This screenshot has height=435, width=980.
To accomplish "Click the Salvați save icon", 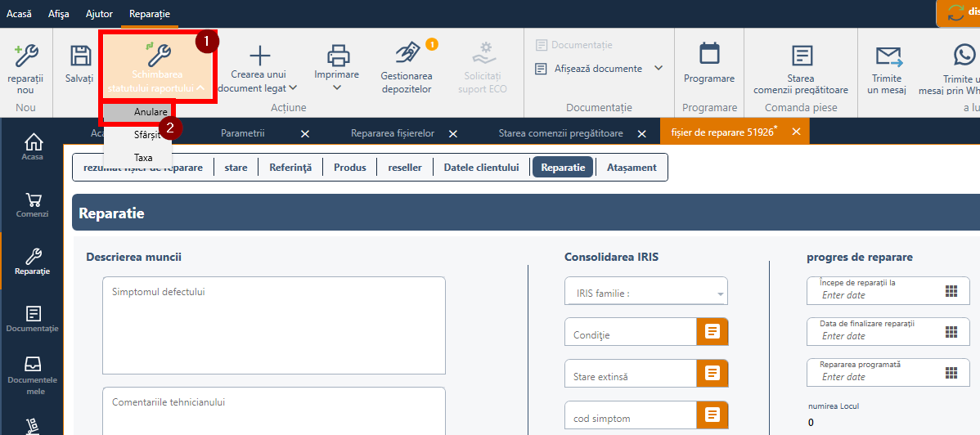I will [x=79, y=56].
